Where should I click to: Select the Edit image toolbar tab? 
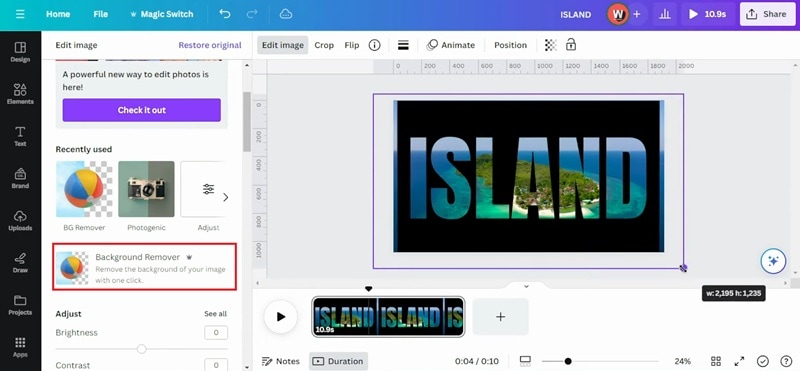click(283, 45)
